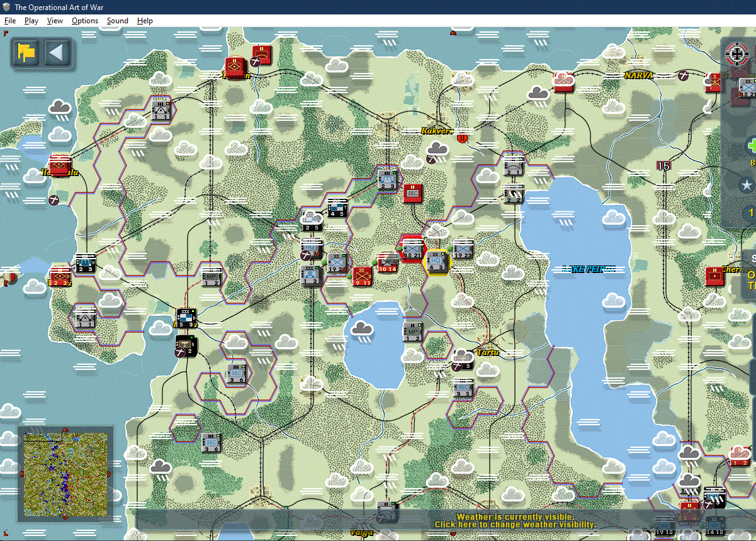Viewport: 756px width, 541px height.
Task: Select the red coastal unit 2 2
Action: click(60, 277)
